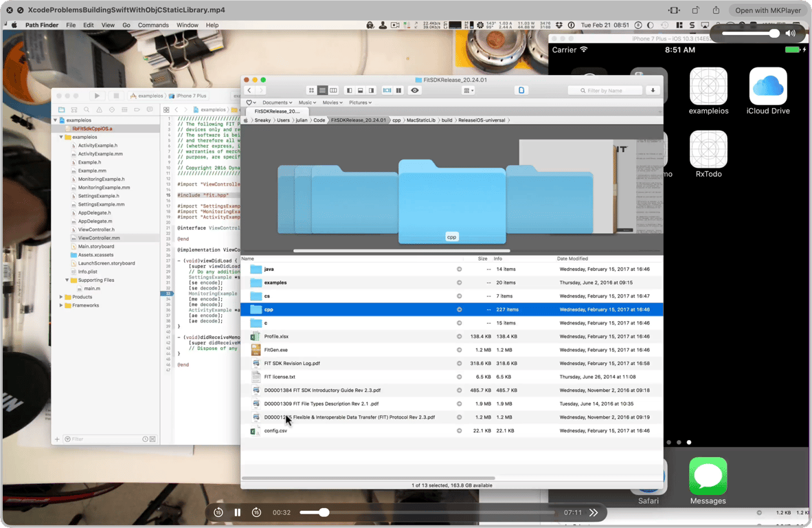The image size is (812, 528).
Task: Collapse Supporting Files group in Xcode
Action: click(x=67, y=280)
